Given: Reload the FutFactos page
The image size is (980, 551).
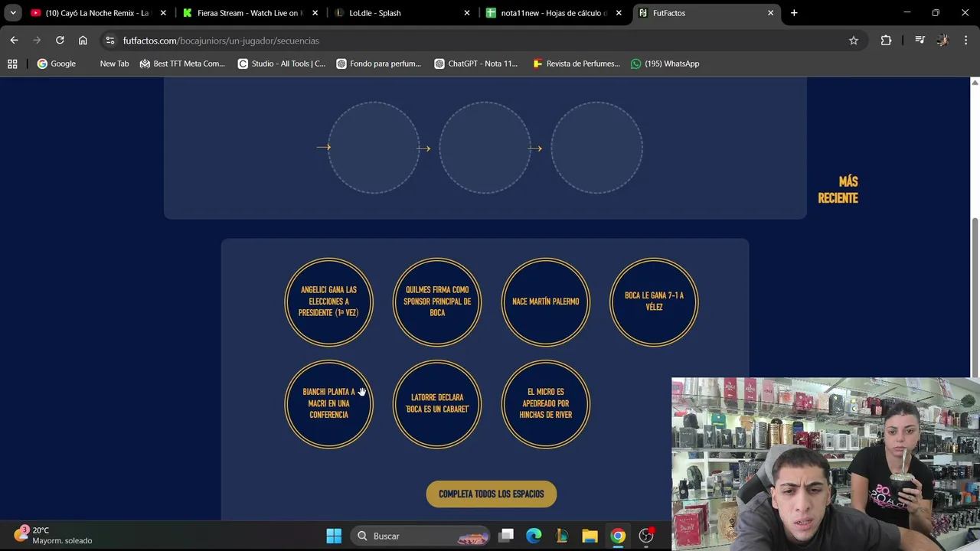Looking at the screenshot, I should click(60, 41).
